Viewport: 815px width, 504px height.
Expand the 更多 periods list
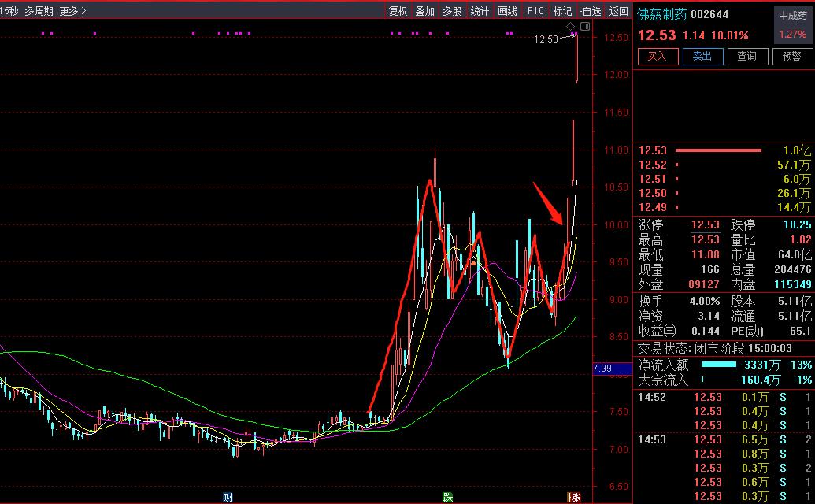(72, 11)
